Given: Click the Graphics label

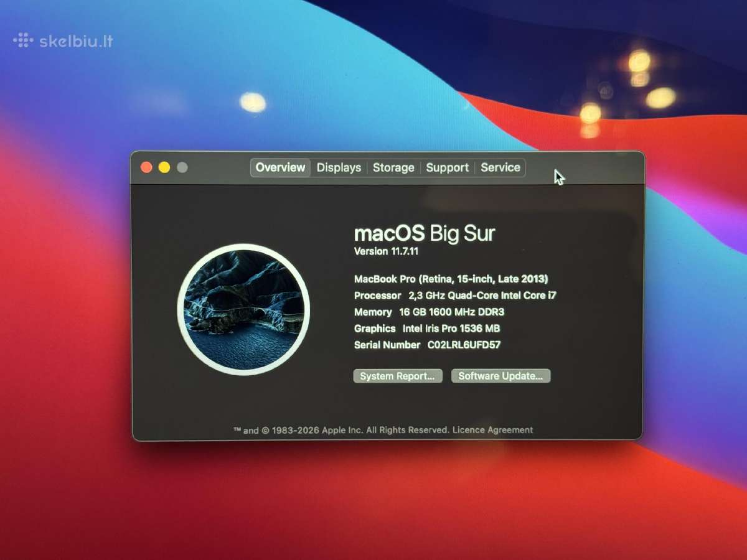Looking at the screenshot, I should tap(375, 329).
